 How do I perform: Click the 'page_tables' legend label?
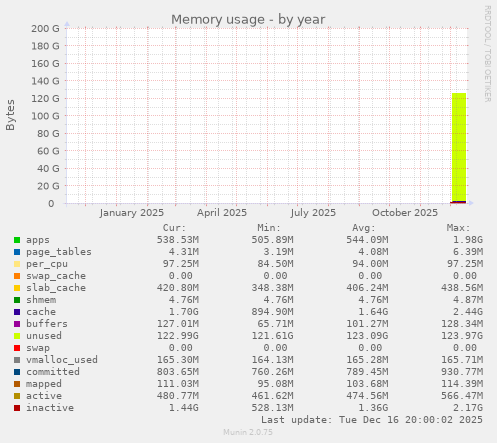coord(59,252)
